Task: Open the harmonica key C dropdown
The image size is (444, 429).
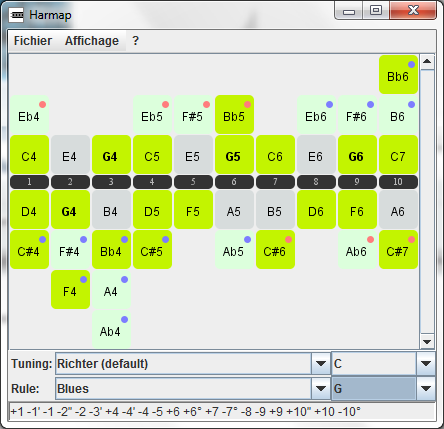Action: (x=383, y=363)
